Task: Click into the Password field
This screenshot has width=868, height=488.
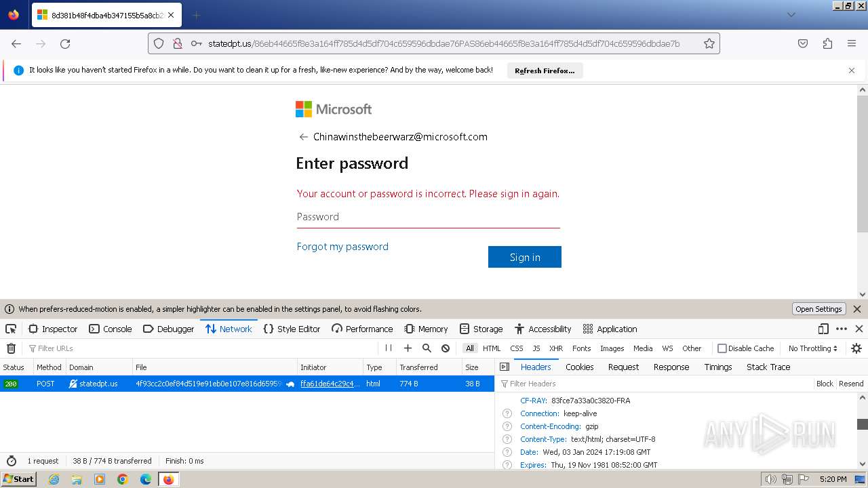Action: (x=429, y=217)
